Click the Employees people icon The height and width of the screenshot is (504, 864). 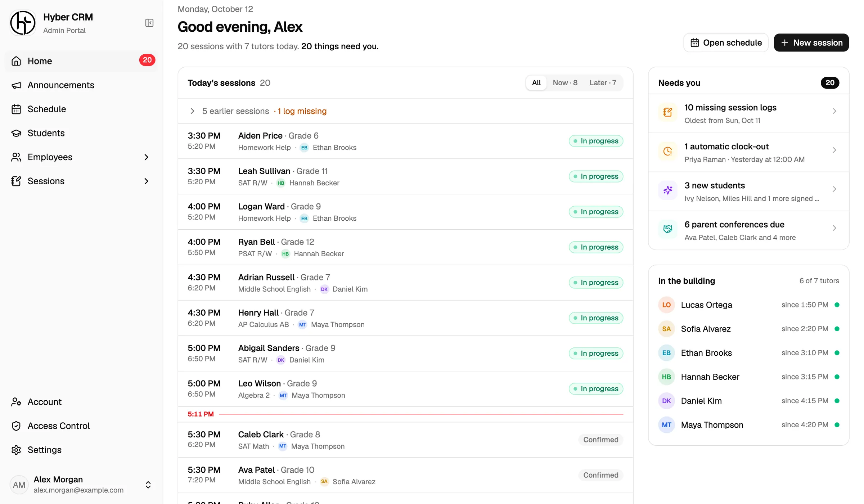[x=16, y=157]
